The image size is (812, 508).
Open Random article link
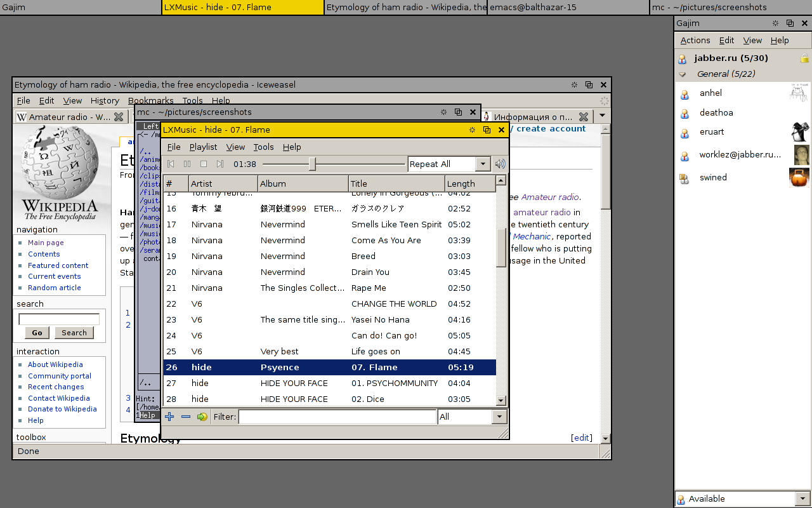(x=55, y=288)
